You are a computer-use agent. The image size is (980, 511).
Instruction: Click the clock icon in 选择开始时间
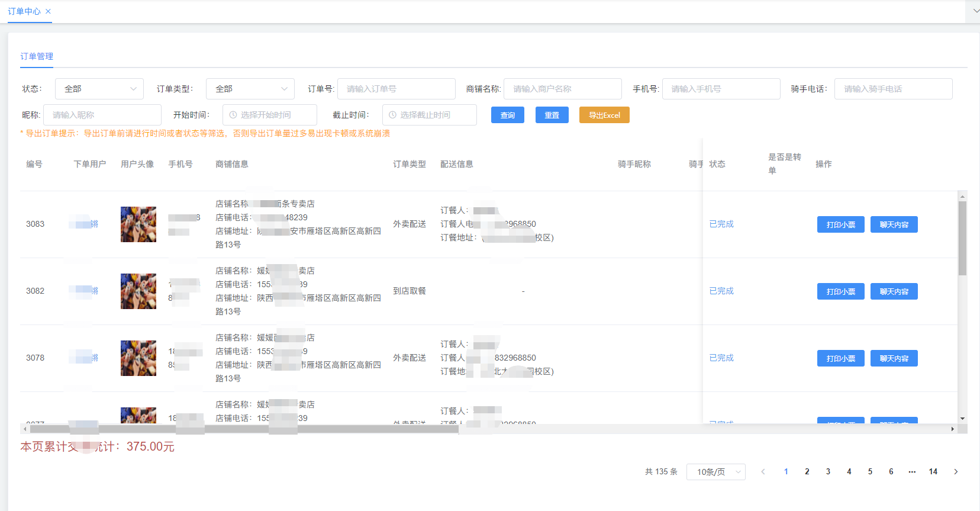click(233, 115)
